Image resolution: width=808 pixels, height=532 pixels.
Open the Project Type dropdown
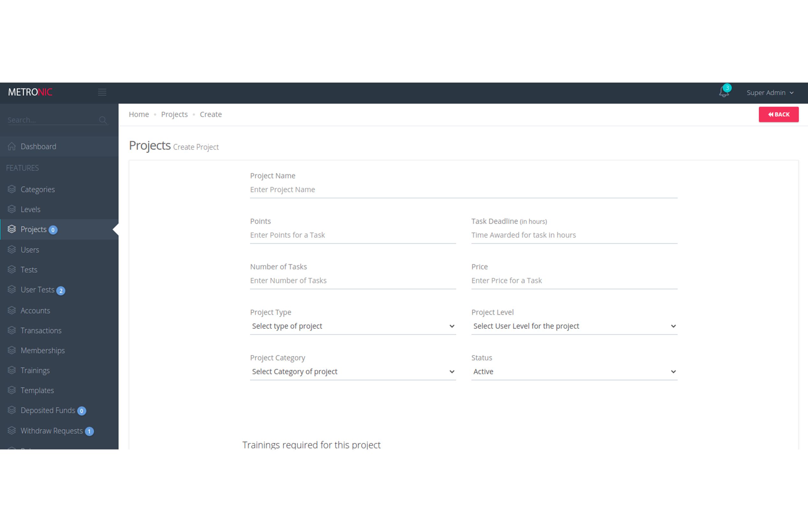[353, 326]
